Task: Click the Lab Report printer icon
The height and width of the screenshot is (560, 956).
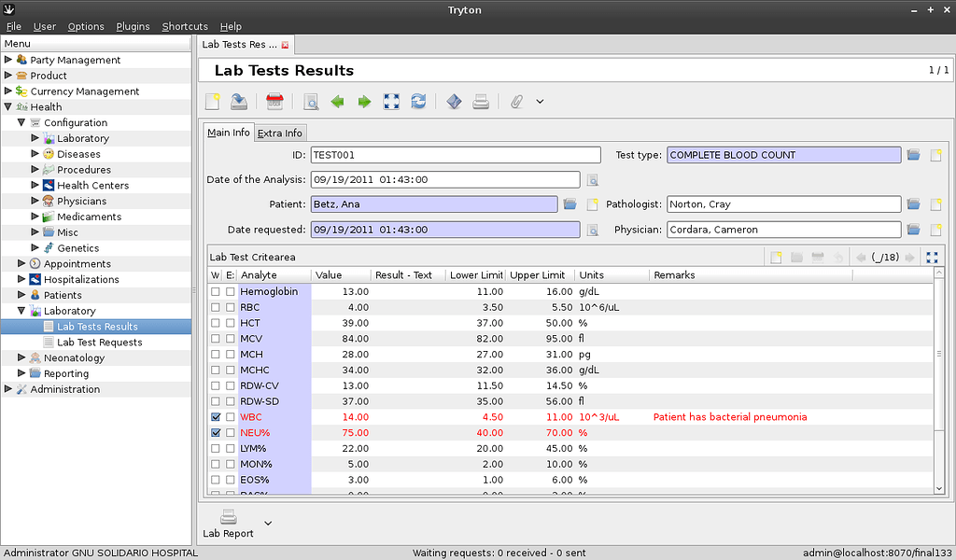Action: click(x=228, y=517)
